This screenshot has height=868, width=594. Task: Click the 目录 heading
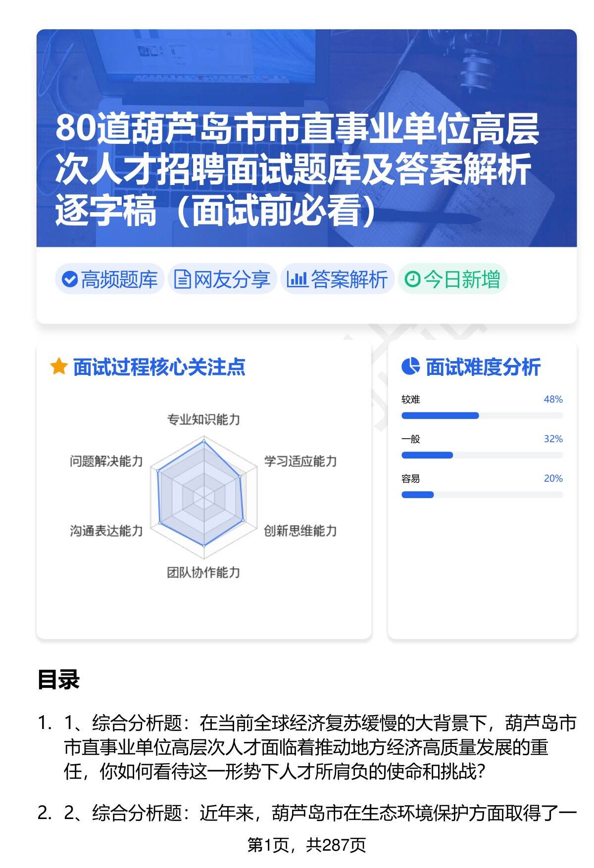58,680
